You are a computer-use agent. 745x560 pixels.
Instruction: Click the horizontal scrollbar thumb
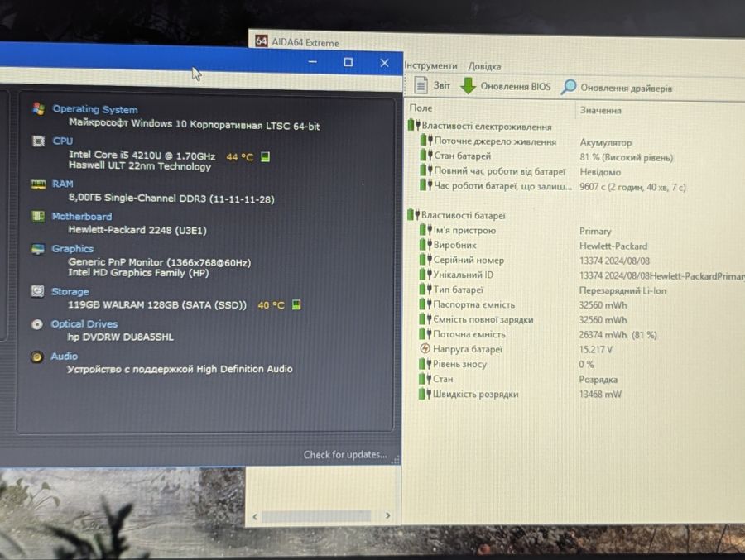pos(316,516)
